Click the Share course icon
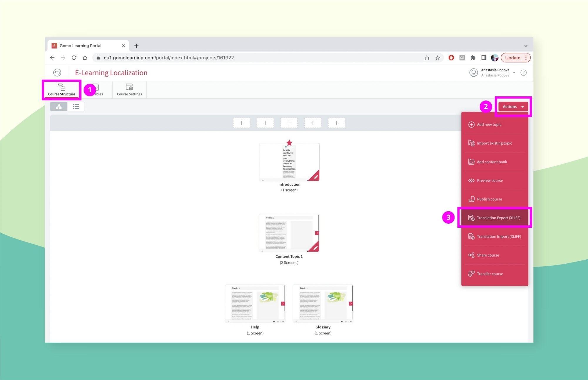This screenshot has width=588, height=380. pos(471,255)
